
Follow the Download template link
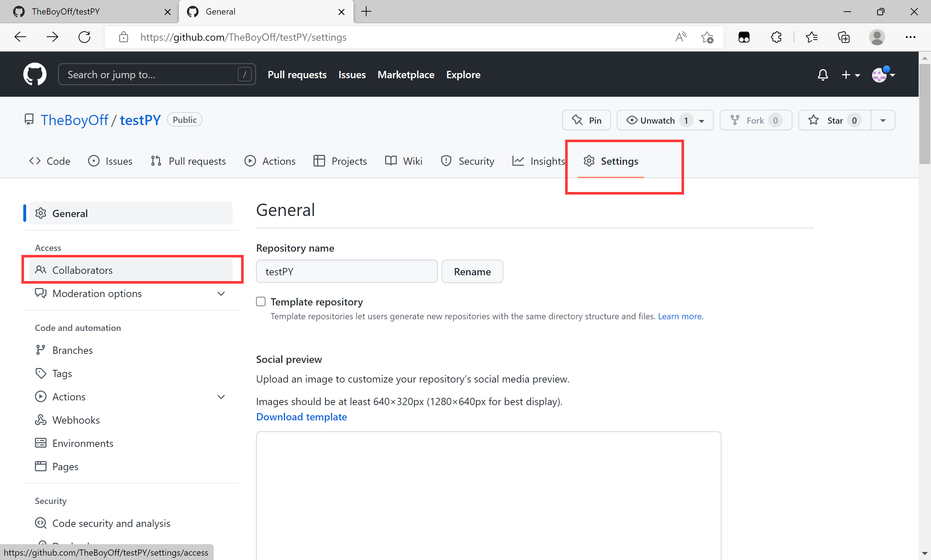pos(301,417)
